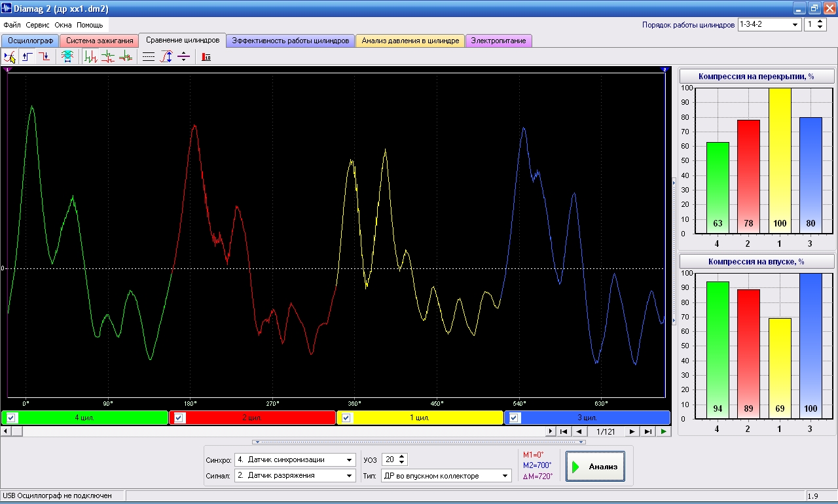This screenshot has width=838, height=504.
Task: Click the УОЗ value field
Action: [x=390, y=459]
